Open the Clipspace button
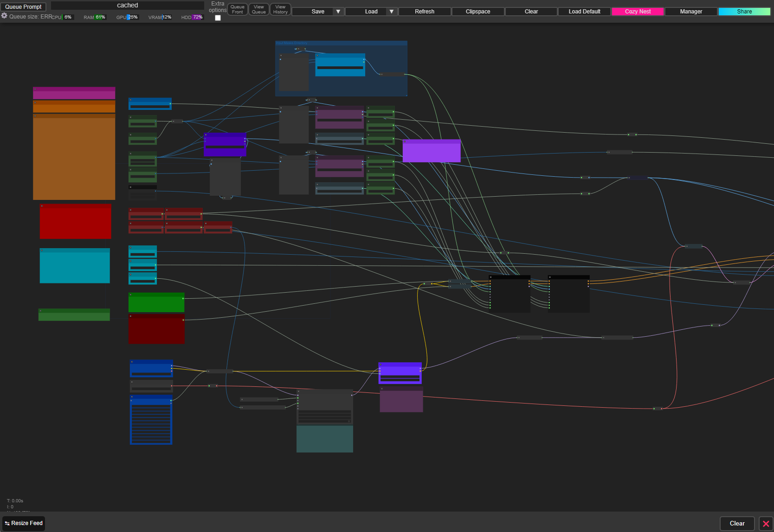This screenshot has height=532, width=774. coord(478,12)
